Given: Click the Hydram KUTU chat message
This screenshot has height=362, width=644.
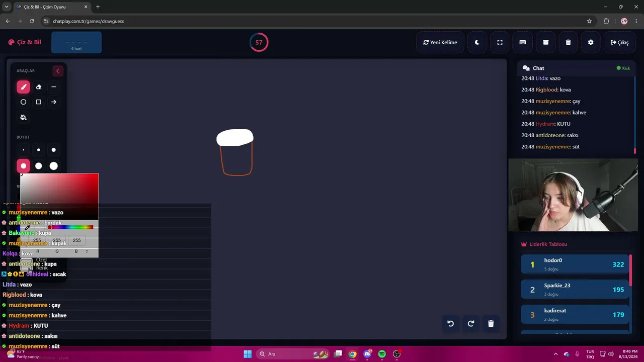Looking at the screenshot, I should coord(546,124).
